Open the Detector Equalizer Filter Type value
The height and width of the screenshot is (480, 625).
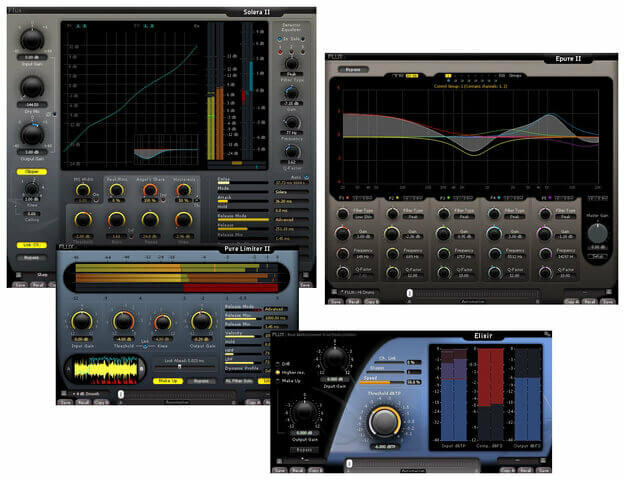tap(291, 74)
